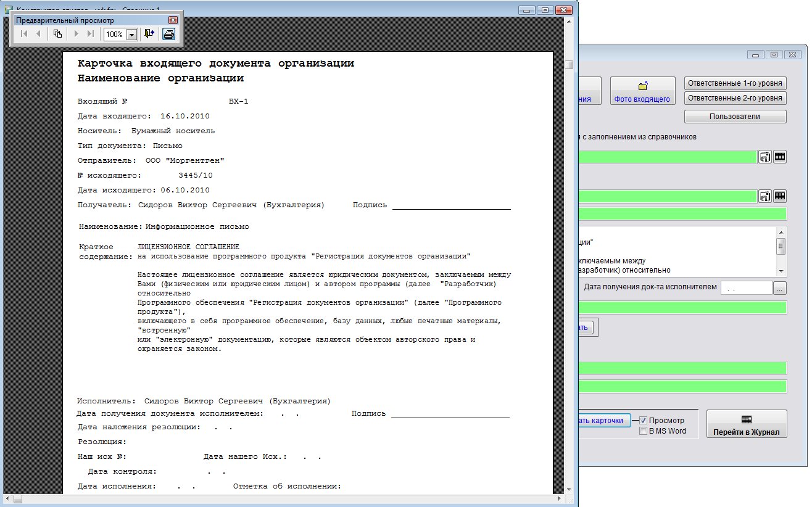The width and height of the screenshot is (812, 507).
Task: Click directory icon beside second green field
Action: click(x=765, y=197)
